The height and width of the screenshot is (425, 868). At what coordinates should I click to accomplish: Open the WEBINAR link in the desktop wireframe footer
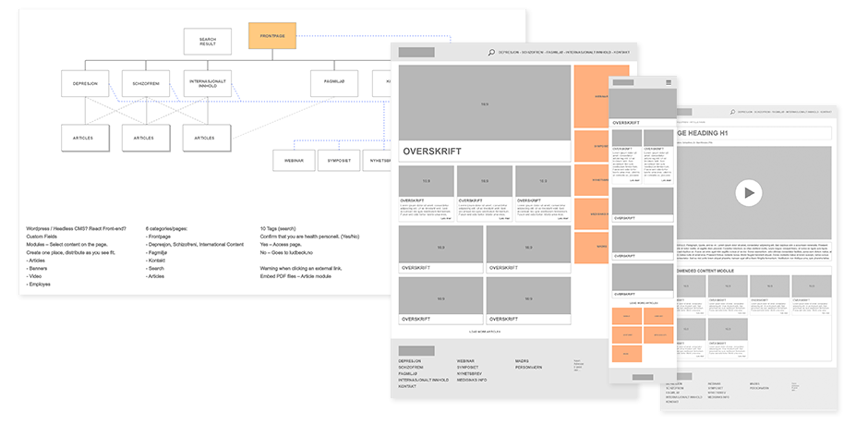tap(465, 361)
